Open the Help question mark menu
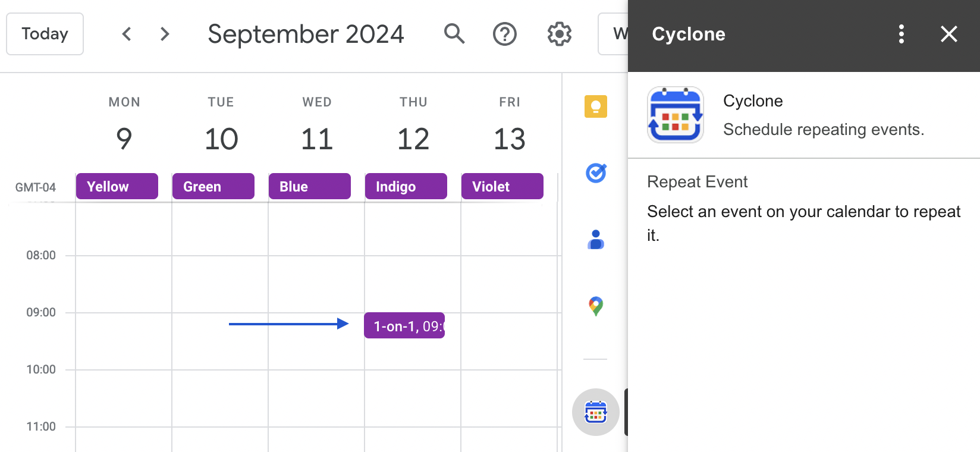Image resolution: width=980 pixels, height=452 pixels. 505,34
